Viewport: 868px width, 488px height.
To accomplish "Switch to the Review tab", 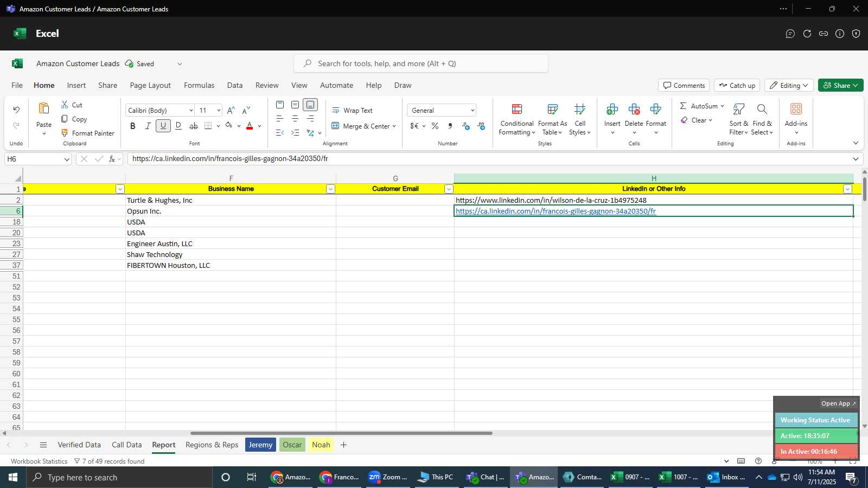I will pyautogui.click(x=267, y=85).
